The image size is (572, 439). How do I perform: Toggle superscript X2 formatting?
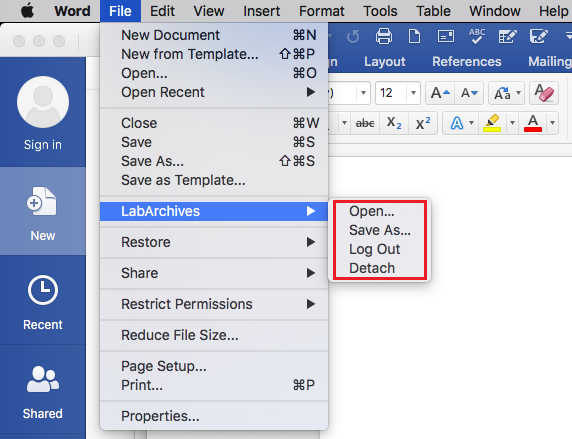point(423,123)
